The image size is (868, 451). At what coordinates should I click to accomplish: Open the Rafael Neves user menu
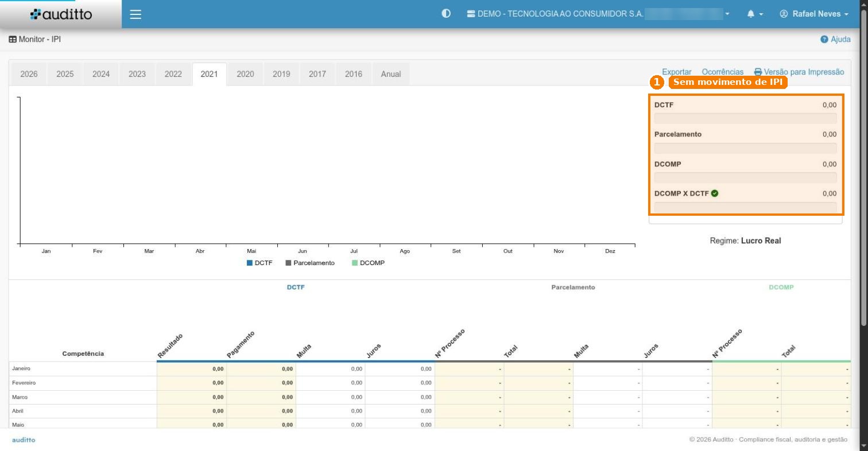point(814,14)
